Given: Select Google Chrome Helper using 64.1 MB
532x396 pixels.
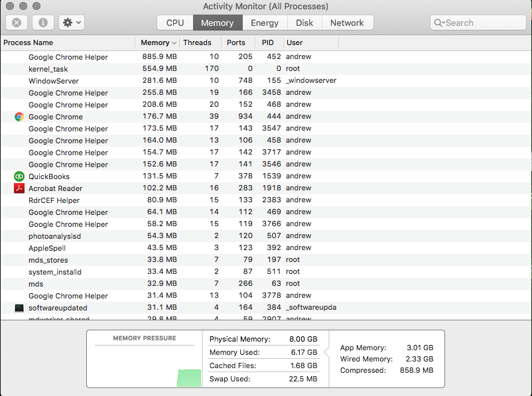Looking at the screenshot, I should click(266, 212).
